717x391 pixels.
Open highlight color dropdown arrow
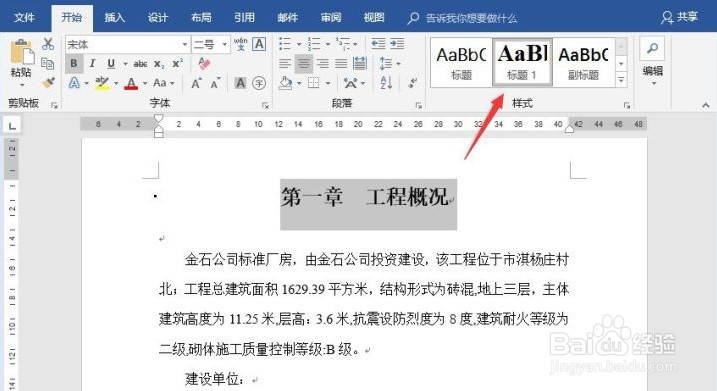click(116, 83)
